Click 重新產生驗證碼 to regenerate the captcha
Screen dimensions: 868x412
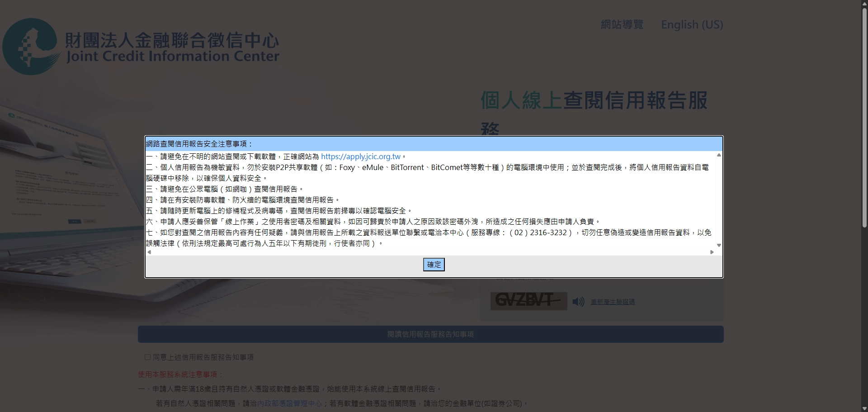click(613, 302)
